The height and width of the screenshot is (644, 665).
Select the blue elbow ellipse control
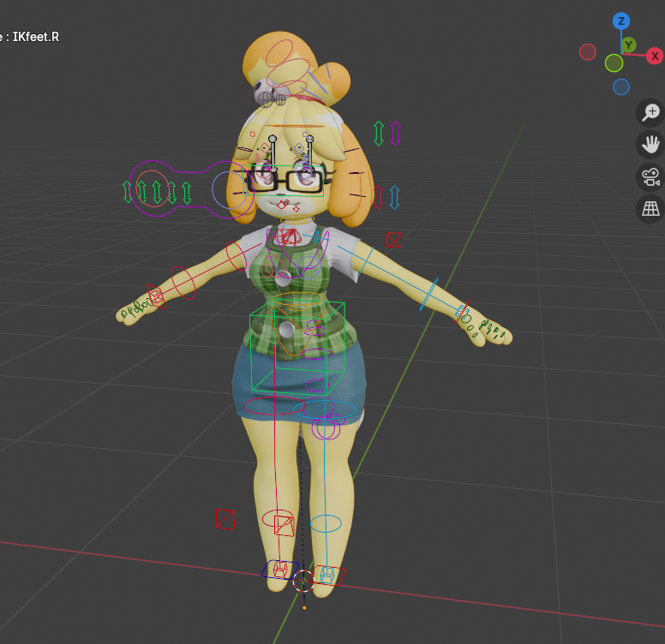(x=428, y=295)
